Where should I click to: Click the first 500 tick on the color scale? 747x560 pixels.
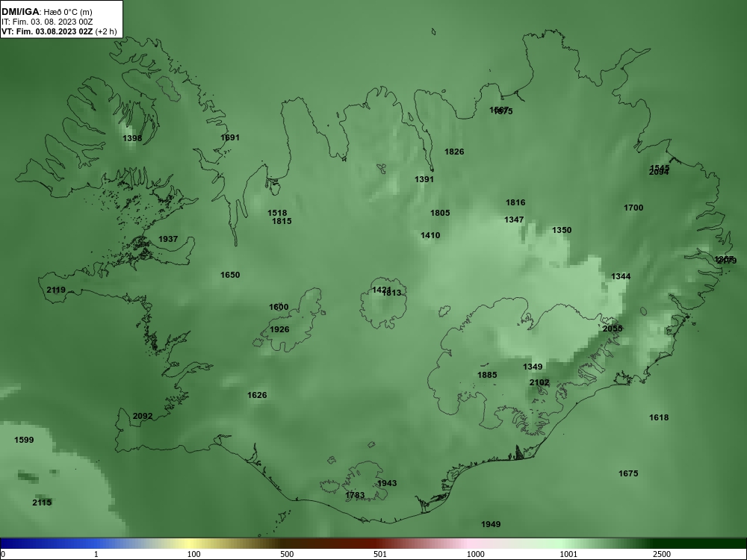click(x=287, y=554)
